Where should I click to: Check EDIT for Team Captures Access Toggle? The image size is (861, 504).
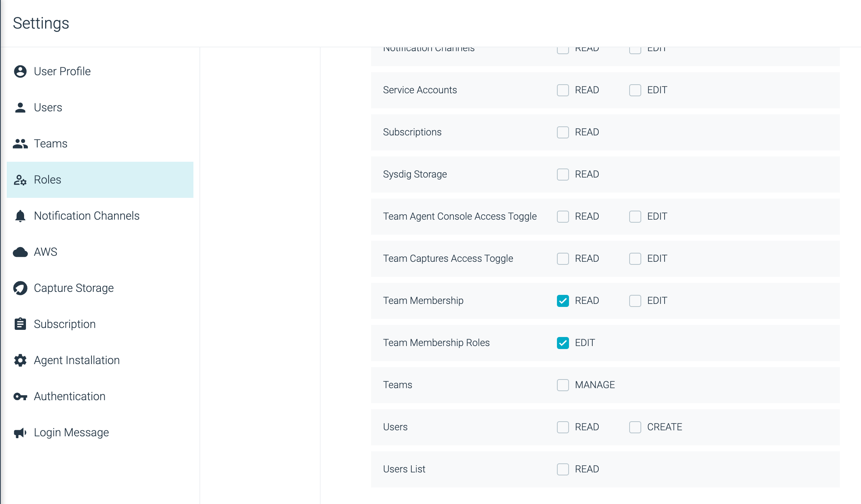pyautogui.click(x=635, y=259)
